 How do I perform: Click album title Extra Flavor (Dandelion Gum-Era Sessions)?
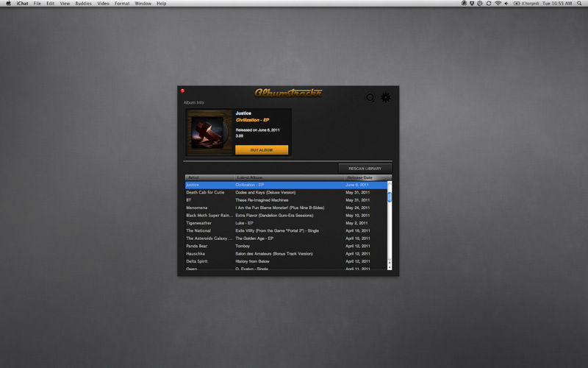pyautogui.click(x=274, y=216)
